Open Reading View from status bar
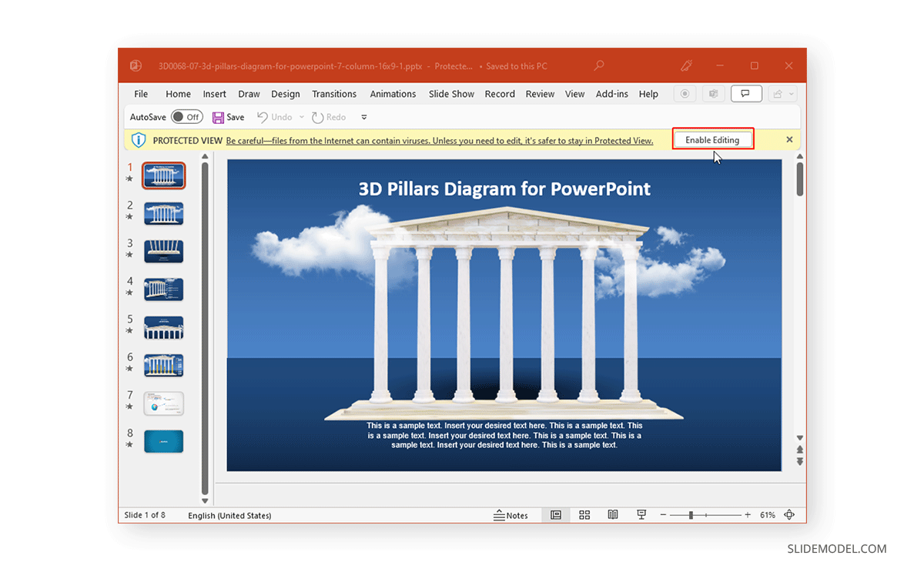Image resolution: width=924 pixels, height=572 pixels. (613, 515)
